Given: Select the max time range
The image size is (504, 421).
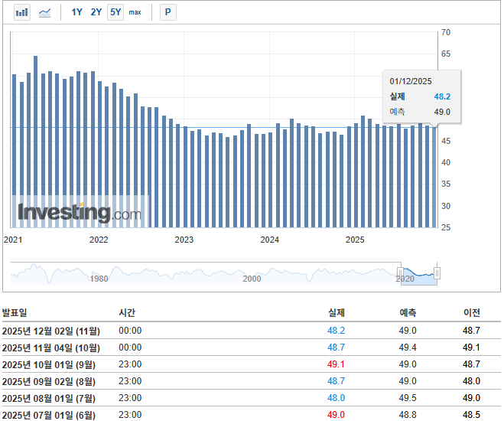Looking at the screenshot, I should (135, 12).
